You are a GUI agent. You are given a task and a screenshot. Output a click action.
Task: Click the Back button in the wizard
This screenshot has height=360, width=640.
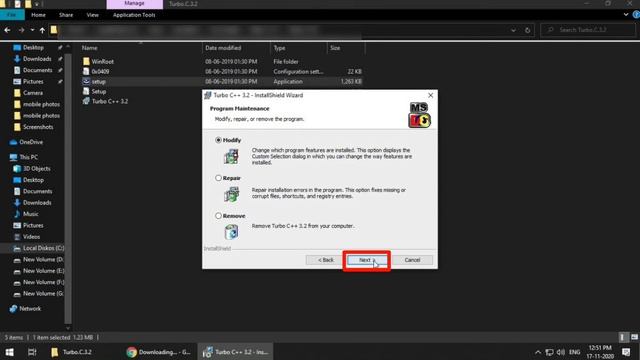tap(326, 260)
